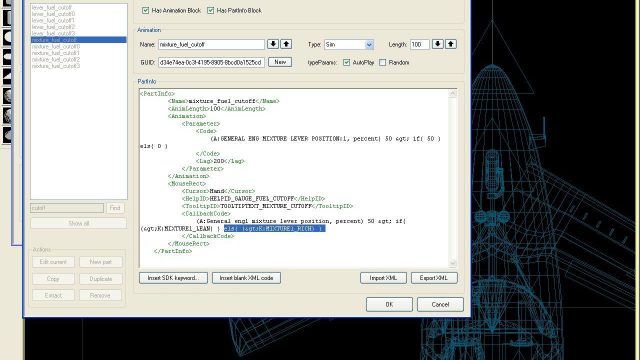640x360 pixels.
Task: Click the highlighted els MIXTURE1_RICH code
Action: 274,229
